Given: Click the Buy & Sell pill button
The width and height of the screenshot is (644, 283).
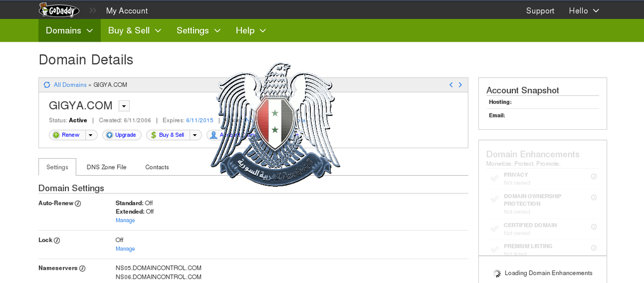Looking at the screenshot, I should point(168,135).
